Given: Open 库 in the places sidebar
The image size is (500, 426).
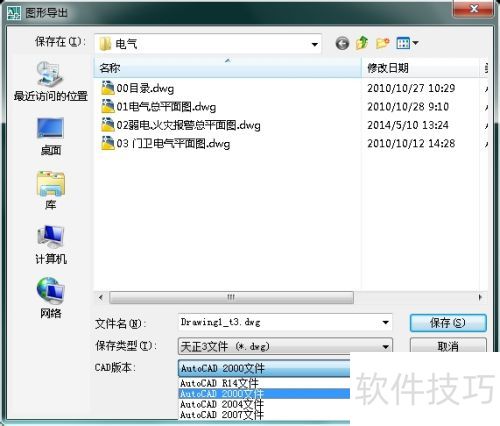Looking at the screenshot, I should click(50, 190).
